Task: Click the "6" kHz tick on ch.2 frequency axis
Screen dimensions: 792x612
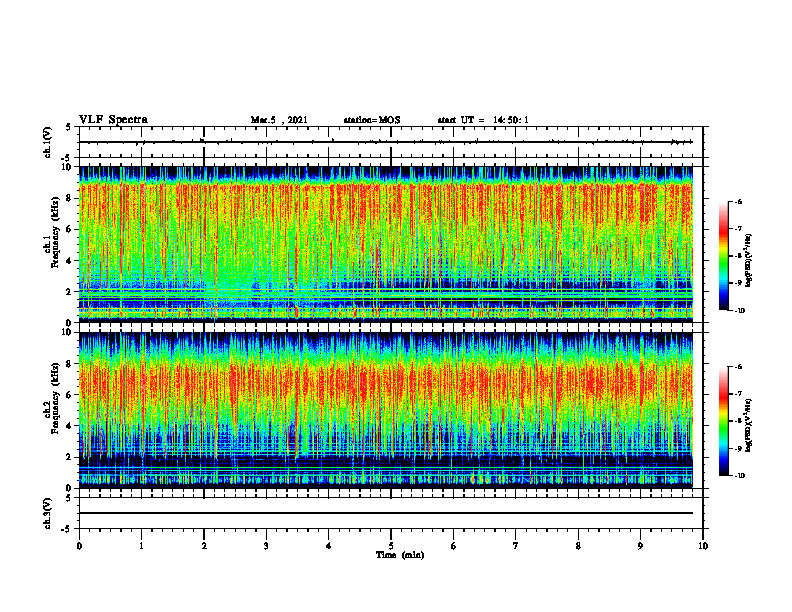Action: point(70,395)
